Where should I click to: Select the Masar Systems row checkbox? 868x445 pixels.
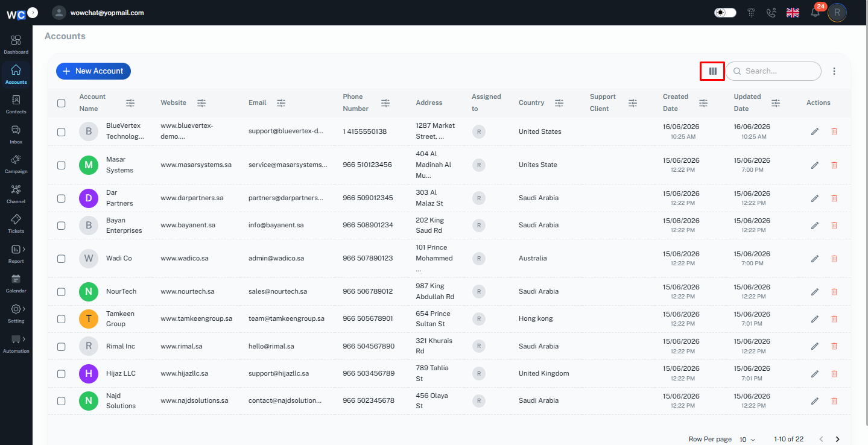[61, 165]
